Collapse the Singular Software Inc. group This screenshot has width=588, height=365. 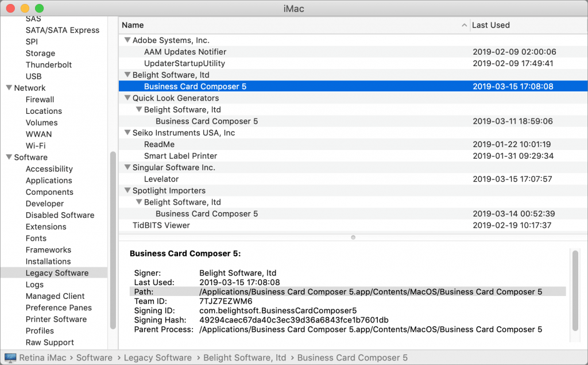127,167
